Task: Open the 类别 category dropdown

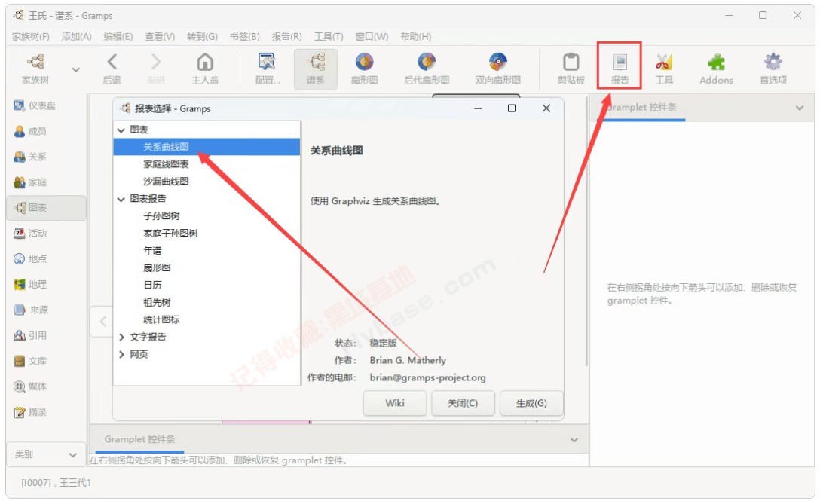Action: point(45,454)
